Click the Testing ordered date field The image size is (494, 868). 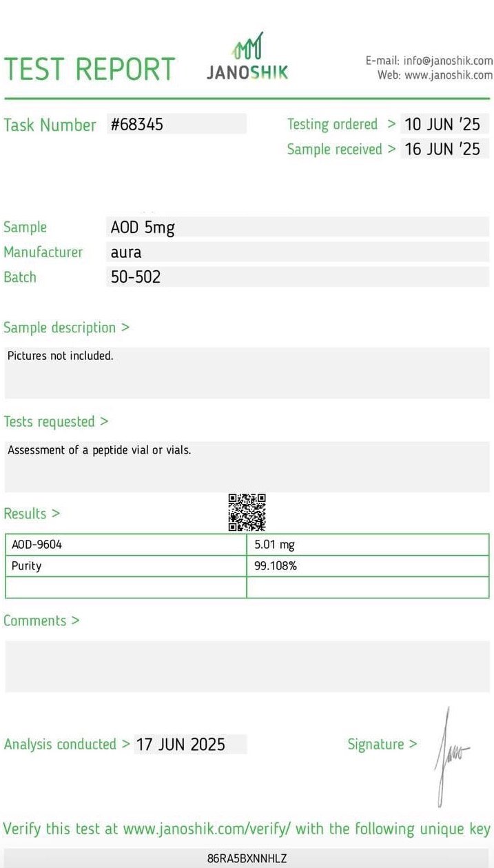click(x=444, y=124)
